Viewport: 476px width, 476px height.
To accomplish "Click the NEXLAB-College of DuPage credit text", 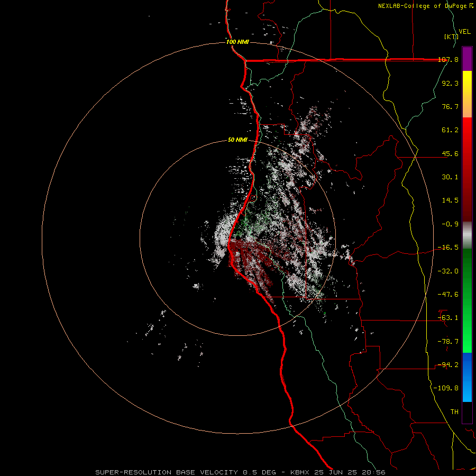I will 425,6.
